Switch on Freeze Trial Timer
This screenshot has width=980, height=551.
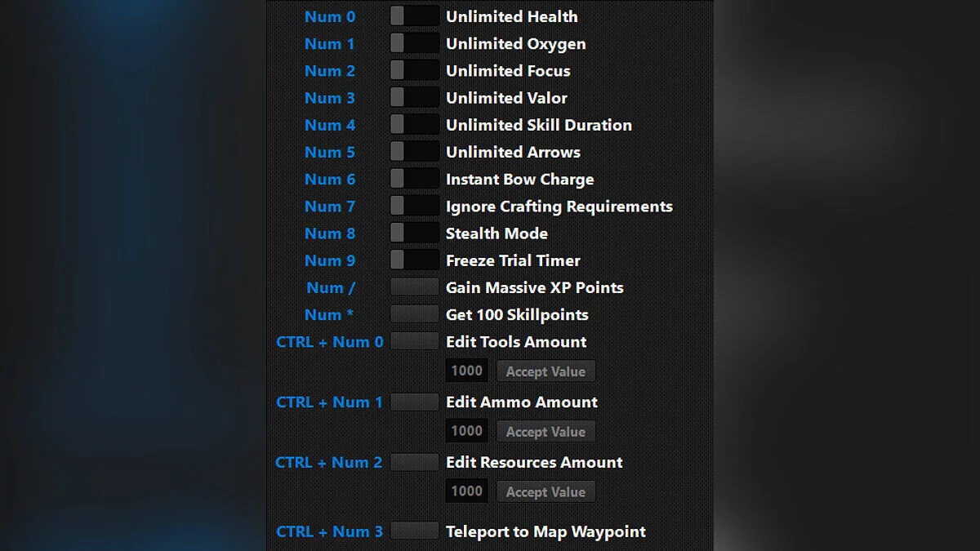[414, 260]
